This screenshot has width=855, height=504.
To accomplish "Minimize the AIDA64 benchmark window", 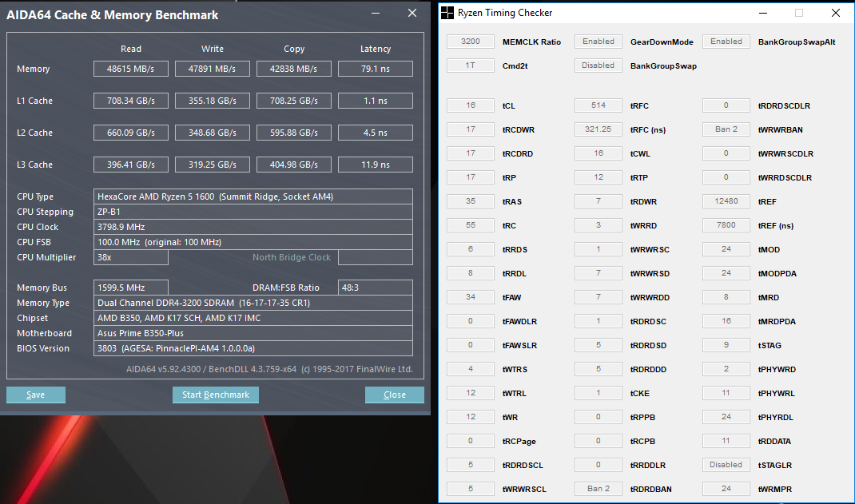I will 376,13.
